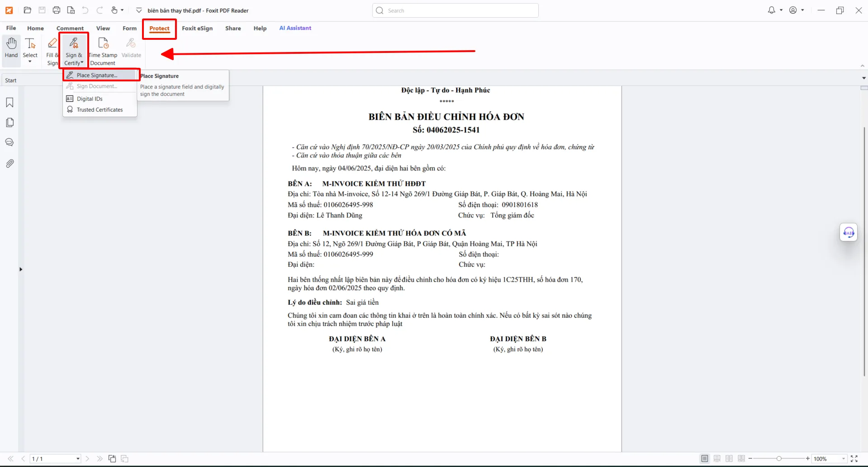Open the touch mode dropdown arrow
Image resolution: width=868 pixels, height=467 pixels.
122,10
